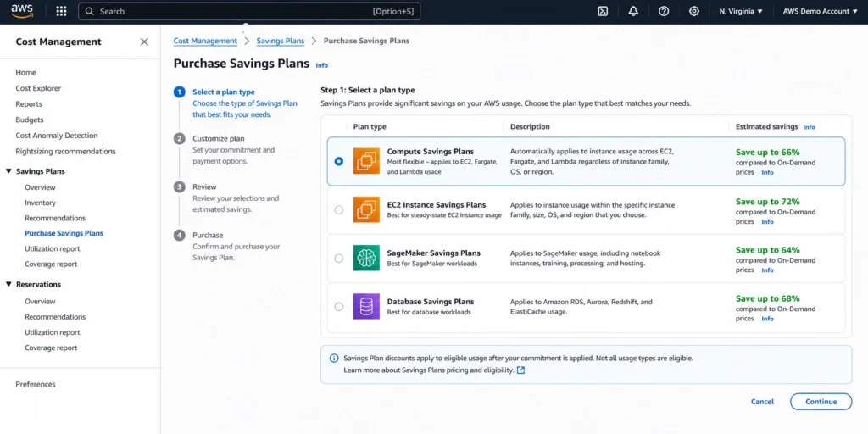
Task: Open Cost Explorer in the sidebar
Action: tap(38, 88)
